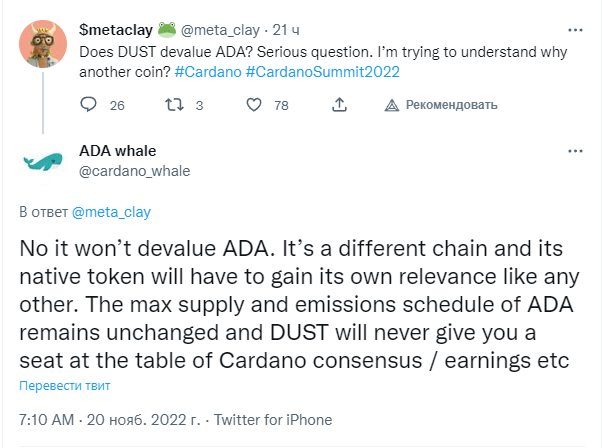Click the $metaclay display name
The height and width of the screenshot is (448, 602).
pos(116,30)
